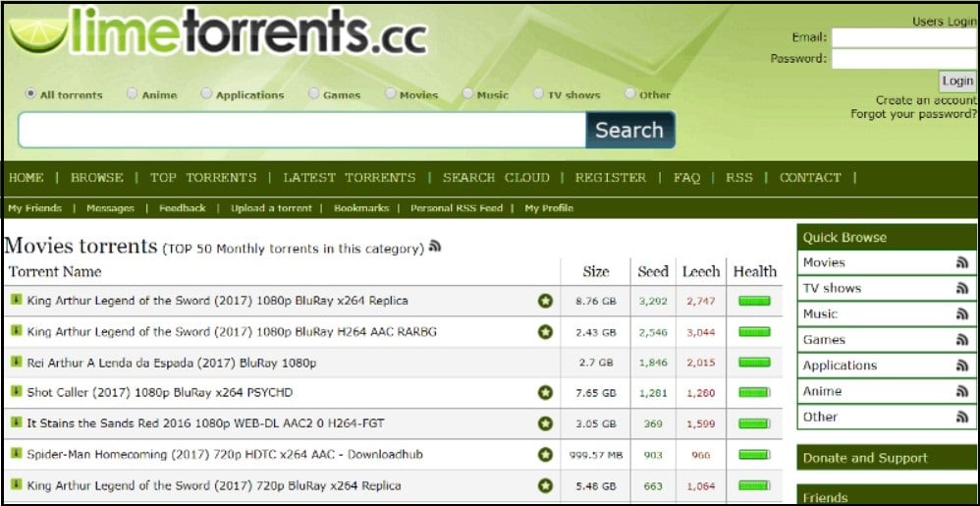This screenshot has width=980, height=506.
Task: Open FAQ in the navigation bar
Action: pos(686,178)
